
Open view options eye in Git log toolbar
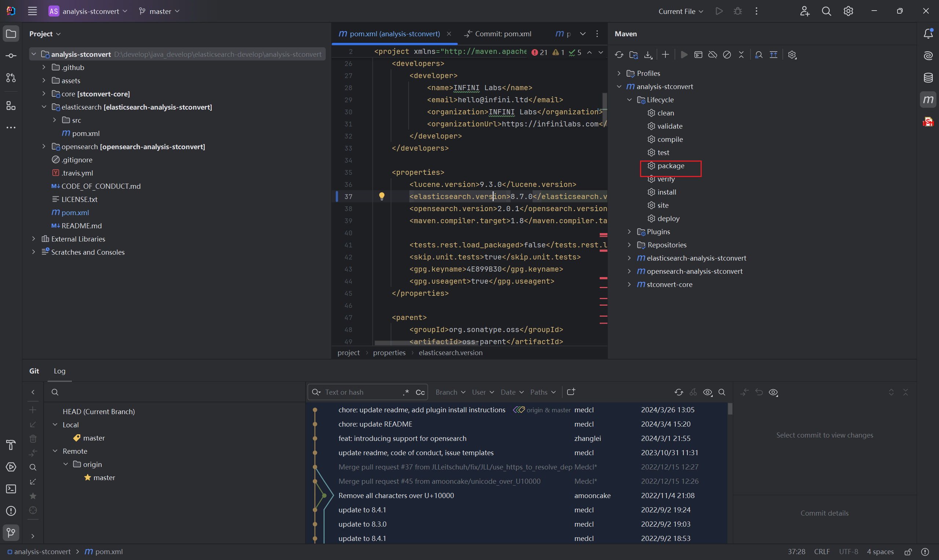708,392
